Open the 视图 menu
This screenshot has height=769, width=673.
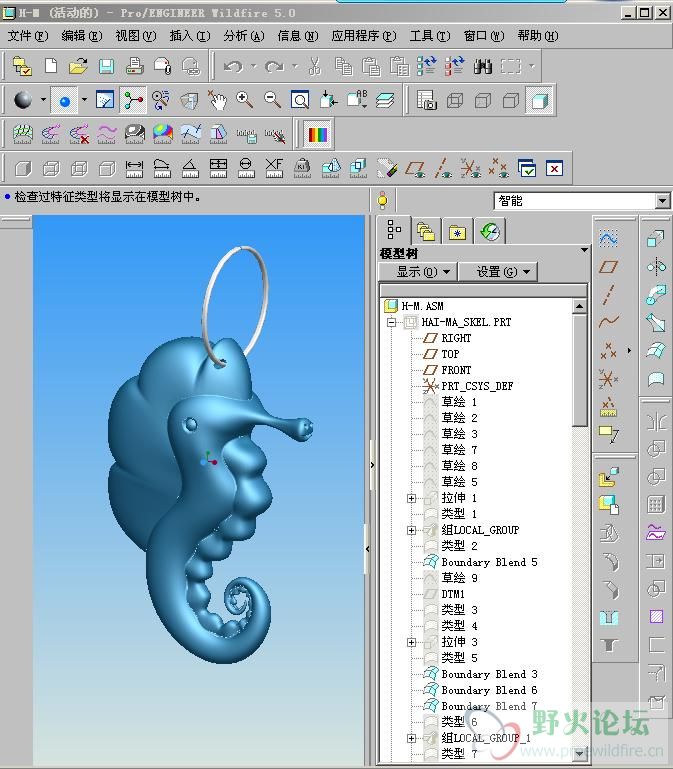pyautogui.click(x=135, y=36)
